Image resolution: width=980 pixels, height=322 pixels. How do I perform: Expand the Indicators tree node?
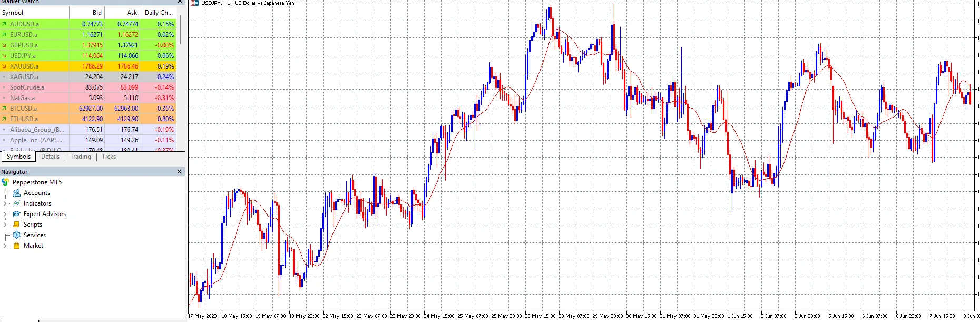pos(5,203)
